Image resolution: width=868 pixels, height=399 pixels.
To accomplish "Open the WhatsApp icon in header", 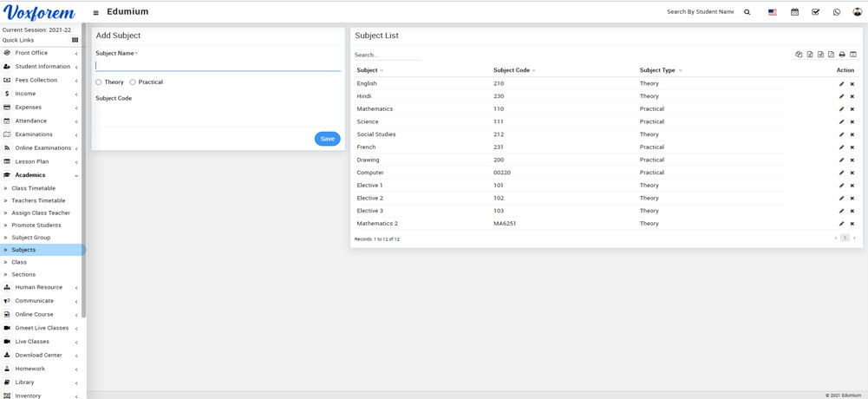I will pos(836,12).
